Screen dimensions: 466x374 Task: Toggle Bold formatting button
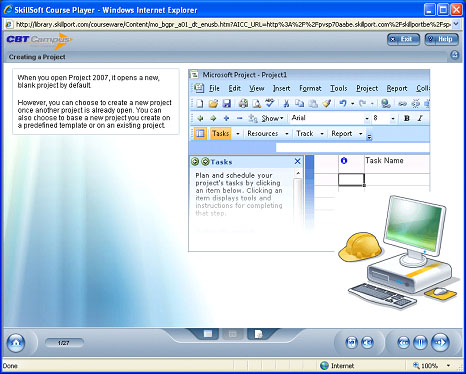tap(407, 118)
